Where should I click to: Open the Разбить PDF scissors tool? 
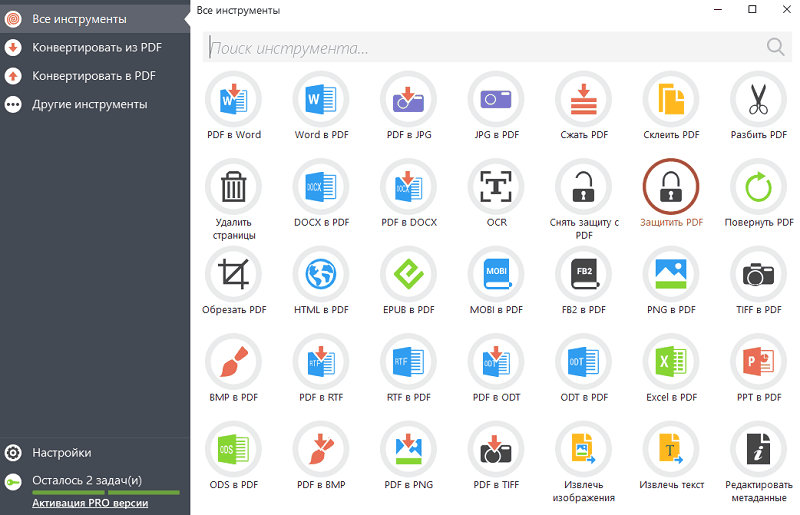click(x=759, y=99)
